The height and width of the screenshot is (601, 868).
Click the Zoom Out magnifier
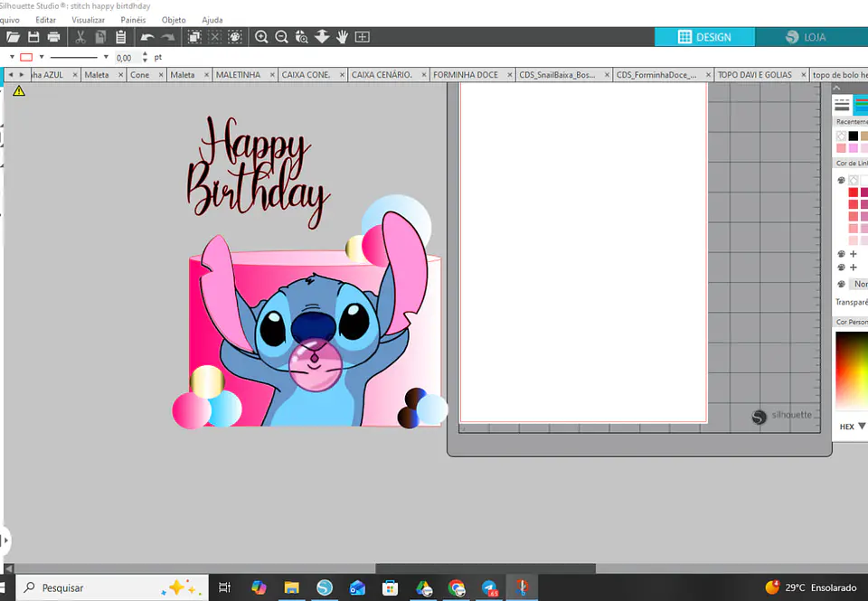pyautogui.click(x=281, y=37)
